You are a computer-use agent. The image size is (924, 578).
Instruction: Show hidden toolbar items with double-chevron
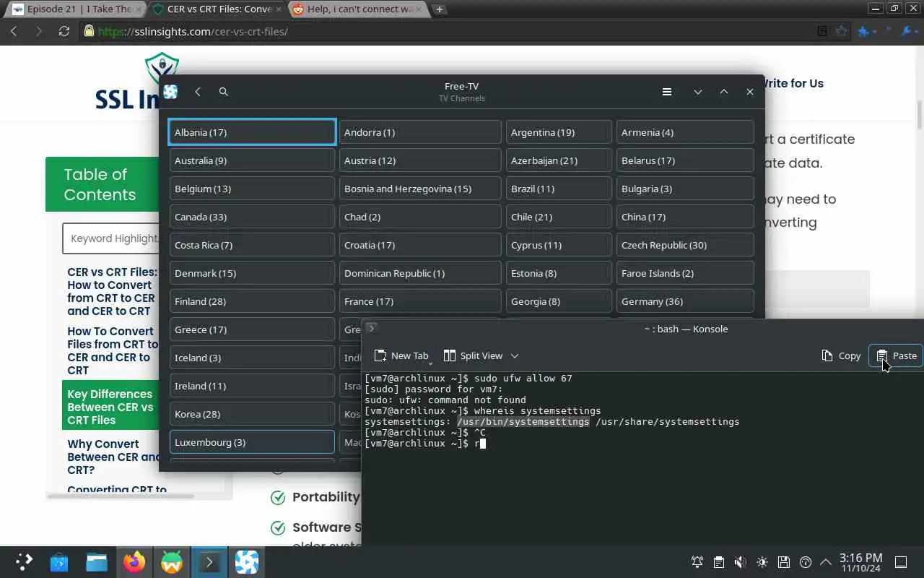[x=889, y=31]
